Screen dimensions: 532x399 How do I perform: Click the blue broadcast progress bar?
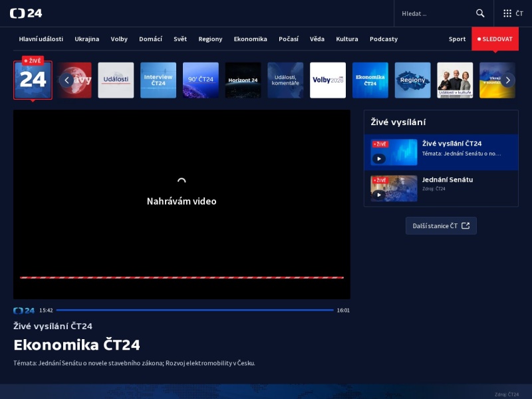pos(195,310)
